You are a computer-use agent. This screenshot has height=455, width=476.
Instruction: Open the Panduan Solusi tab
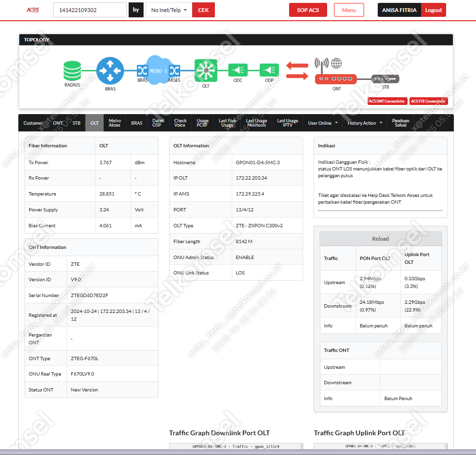click(x=401, y=123)
